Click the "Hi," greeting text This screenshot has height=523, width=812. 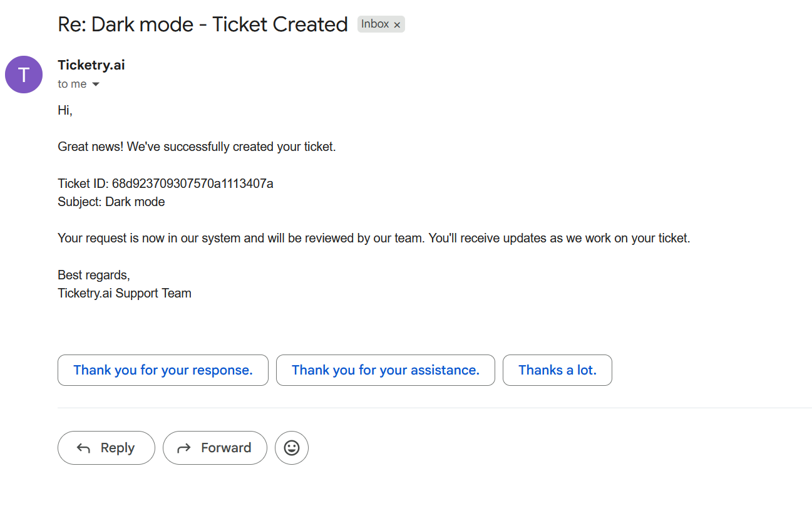(x=65, y=111)
